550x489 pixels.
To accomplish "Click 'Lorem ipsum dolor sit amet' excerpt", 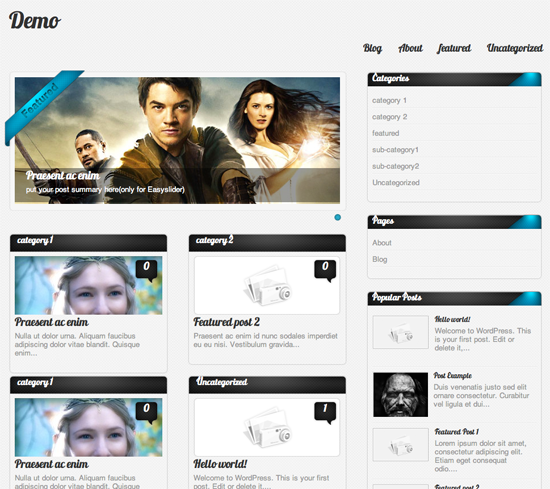I will [481, 456].
